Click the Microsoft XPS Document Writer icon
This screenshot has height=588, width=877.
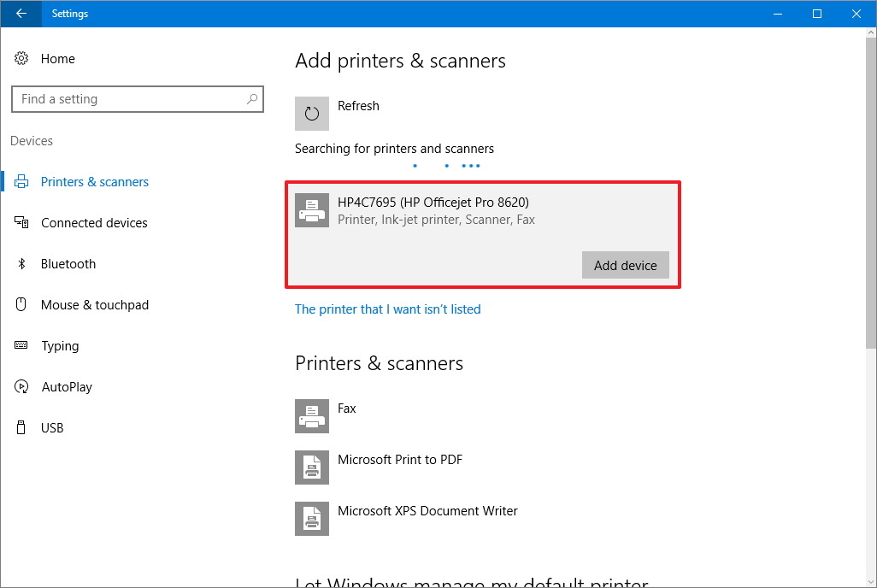311,519
